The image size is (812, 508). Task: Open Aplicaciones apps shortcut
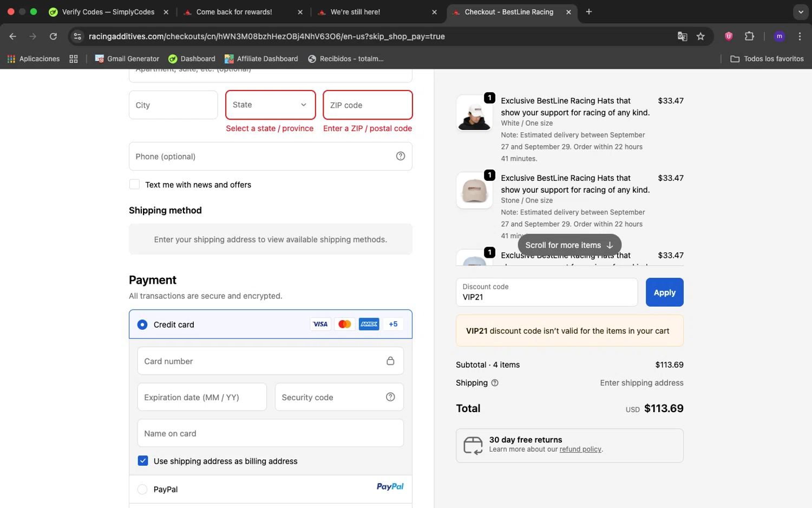[x=34, y=58]
